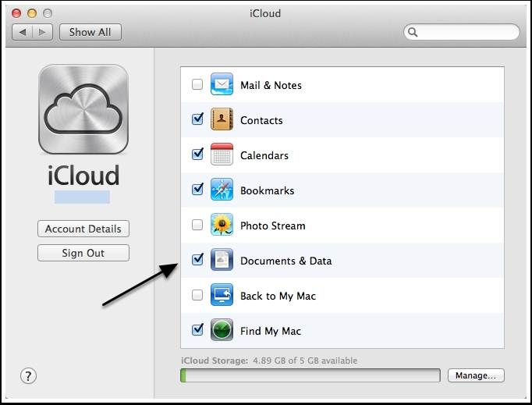Select the 'Photo Stream' label
The image size is (532, 405).
[273, 226]
